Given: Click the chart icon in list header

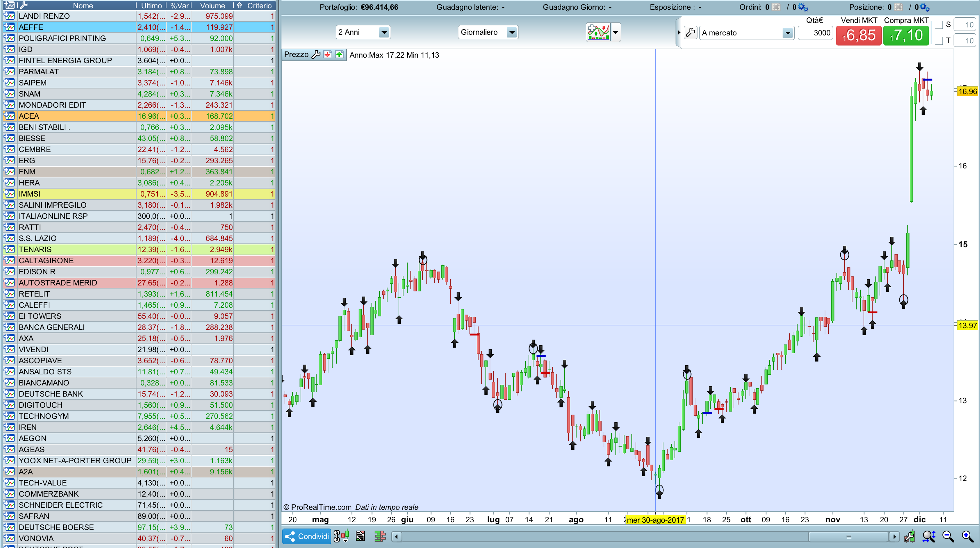Looking at the screenshot, I should tap(9, 5).
